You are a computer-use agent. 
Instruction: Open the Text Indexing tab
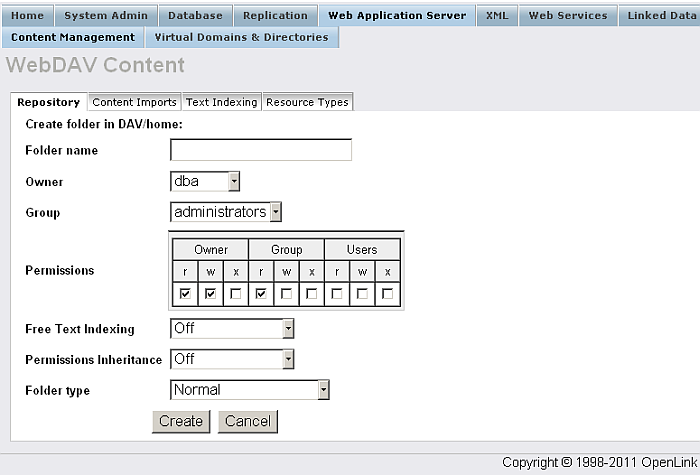tap(221, 102)
